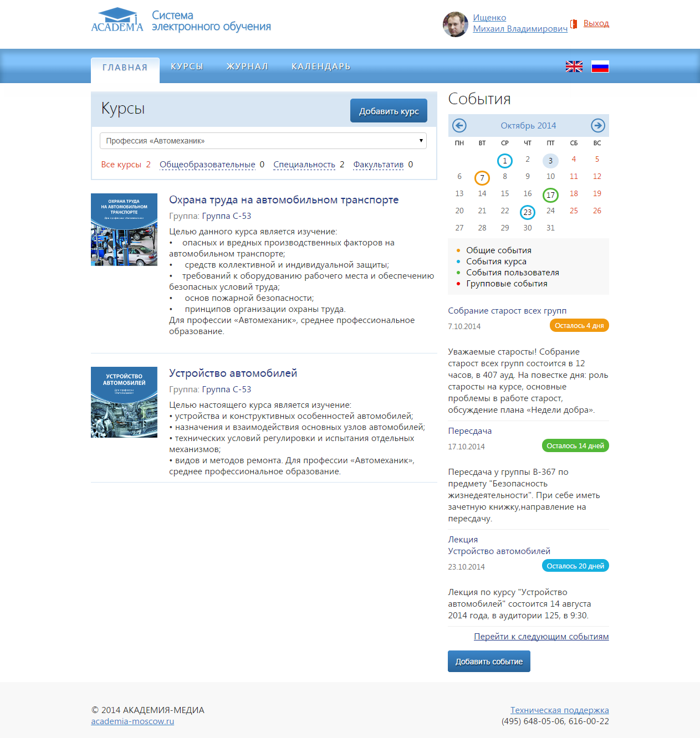The height and width of the screenshot is (738, 700).
Task: Switch language with the Russian flag
Action: [x=600, y=66]
